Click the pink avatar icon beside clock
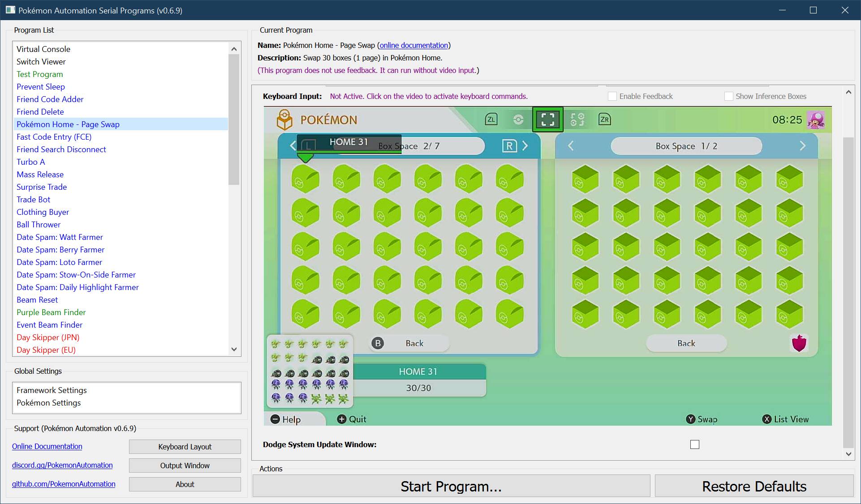Image resolution: width=861 pixels, height=504 pixels. coord(816,120)
